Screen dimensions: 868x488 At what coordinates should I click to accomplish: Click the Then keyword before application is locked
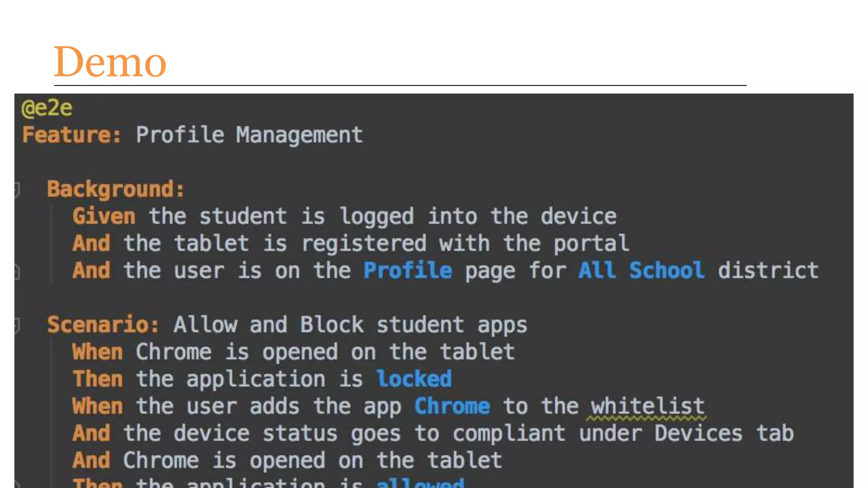(98, 379)
